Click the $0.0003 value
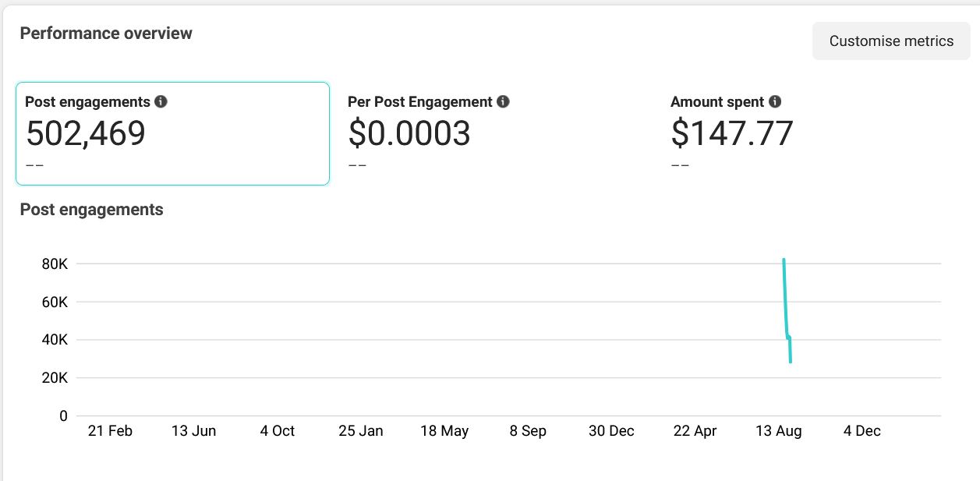The width and height of the screenshot is (980, 481). [x=409, y=133]
